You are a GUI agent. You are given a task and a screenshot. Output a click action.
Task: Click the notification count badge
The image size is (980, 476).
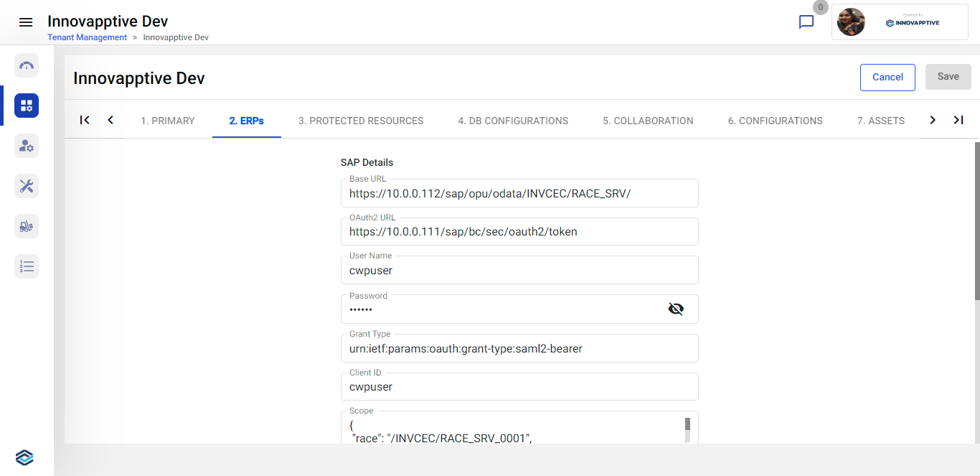(x=821, y=7)
